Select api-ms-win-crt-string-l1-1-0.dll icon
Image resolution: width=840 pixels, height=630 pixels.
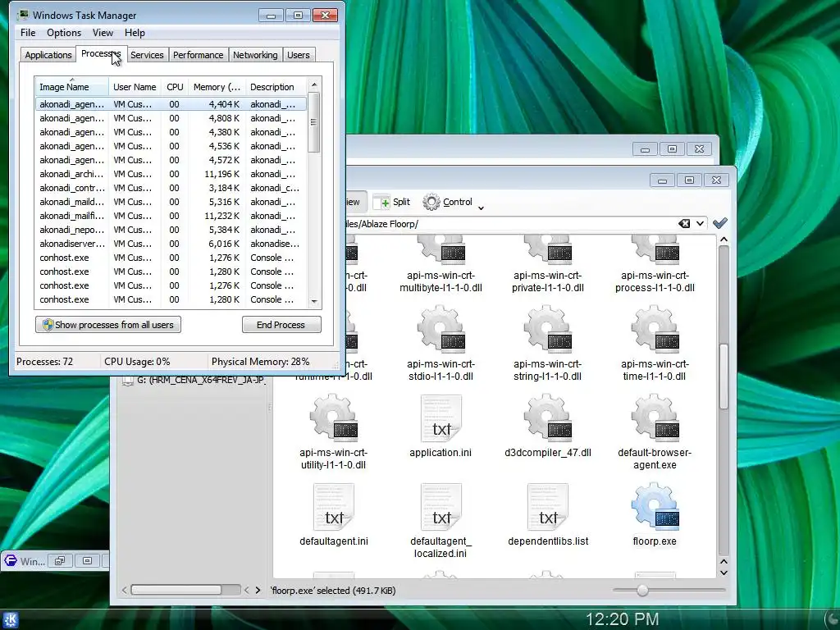click(547, 329)
